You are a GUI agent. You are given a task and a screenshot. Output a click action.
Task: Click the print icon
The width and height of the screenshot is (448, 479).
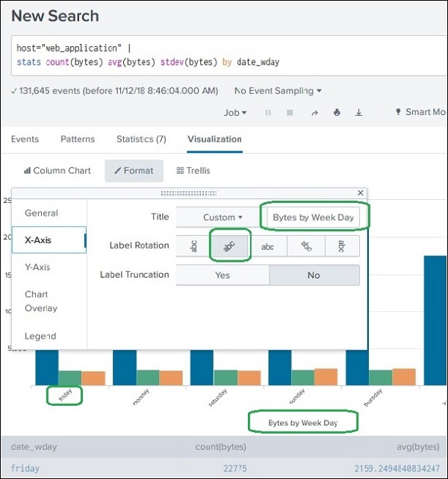tap(337, 113)
